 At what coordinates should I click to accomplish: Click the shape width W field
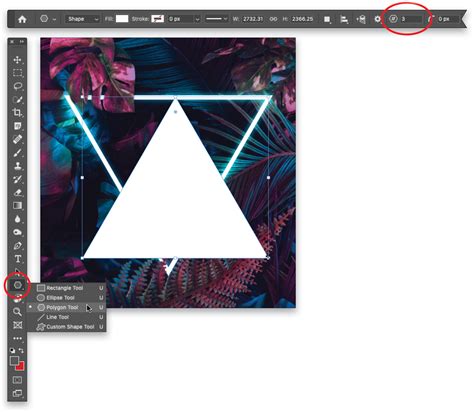click(x=253, y=19)
